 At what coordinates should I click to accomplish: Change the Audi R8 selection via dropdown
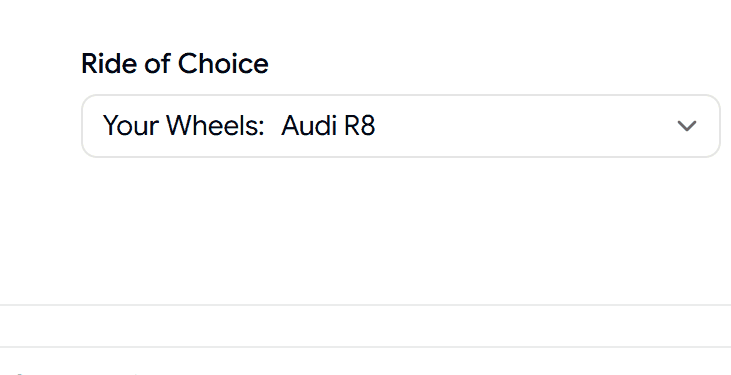click(x=401, y=126)
